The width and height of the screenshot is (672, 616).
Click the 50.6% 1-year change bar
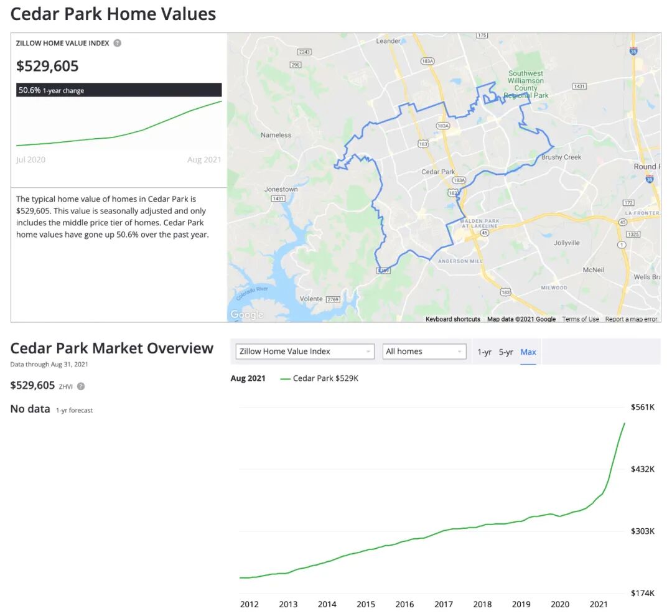[x=119, y=90]
